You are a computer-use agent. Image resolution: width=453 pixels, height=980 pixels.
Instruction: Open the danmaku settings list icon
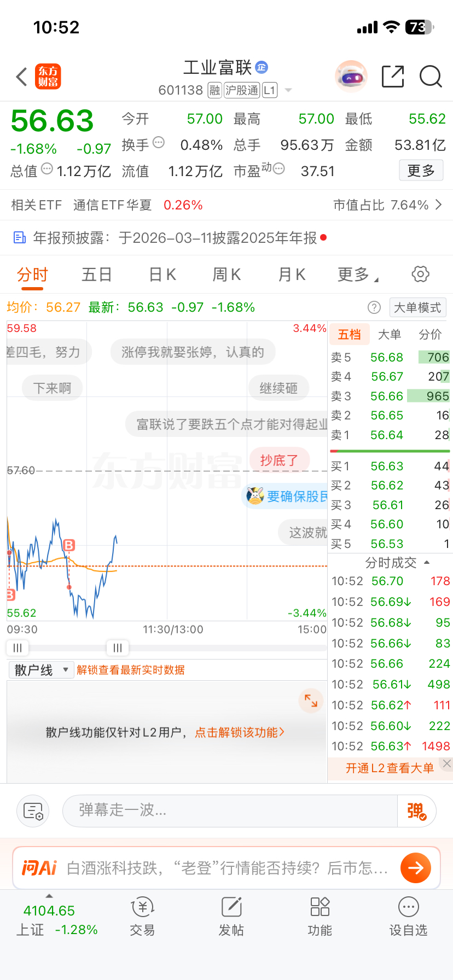point(33,810)
